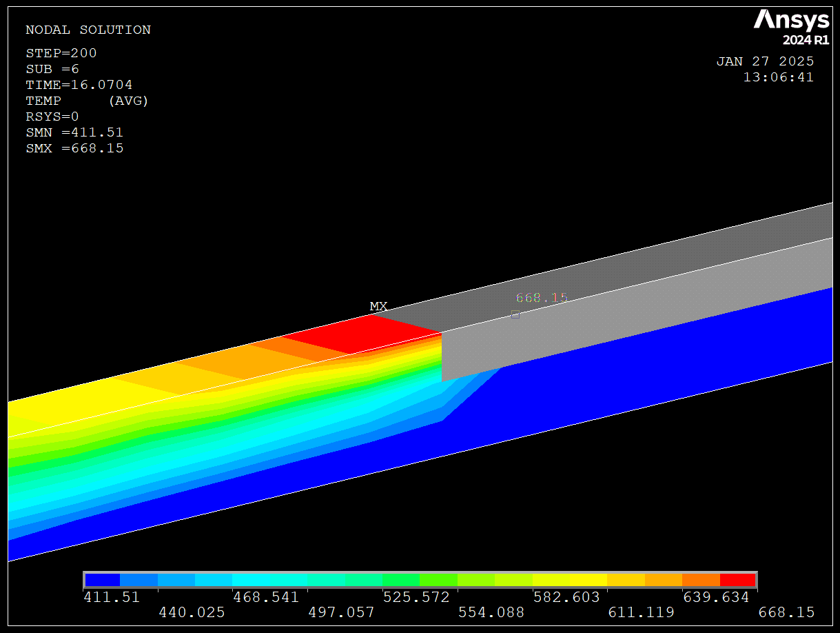Click the 554.088 legend value
Viewport: 840px width, 633px height.
(491, 612)
